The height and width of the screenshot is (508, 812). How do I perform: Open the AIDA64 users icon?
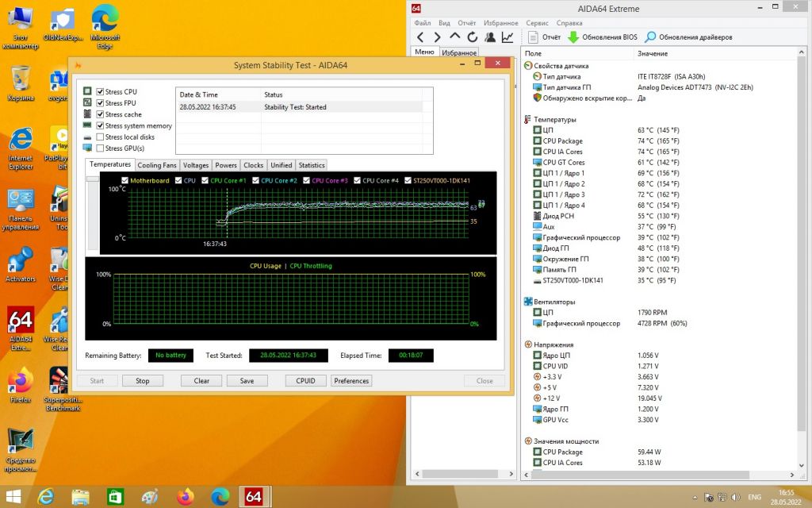coord(490,37)
